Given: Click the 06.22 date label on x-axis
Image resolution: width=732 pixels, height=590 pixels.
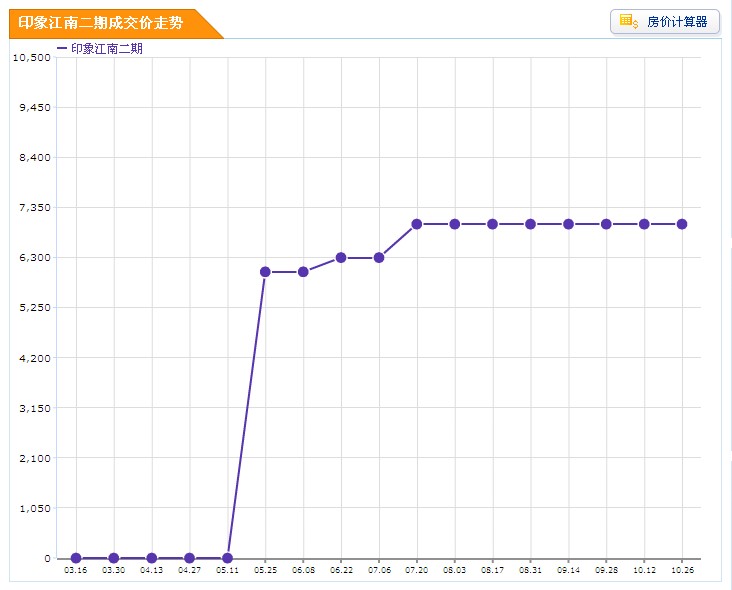Looking at the screenshot, I should [x=341, y=570].
